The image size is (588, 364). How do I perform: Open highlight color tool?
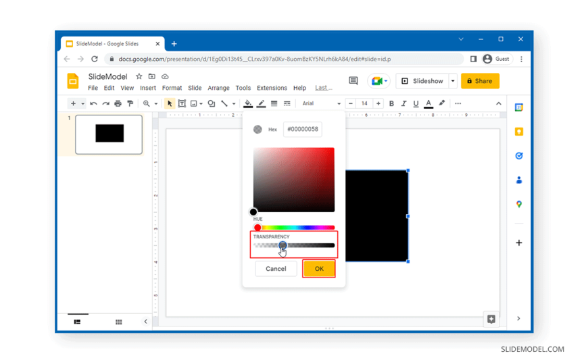tap(442, 103)
